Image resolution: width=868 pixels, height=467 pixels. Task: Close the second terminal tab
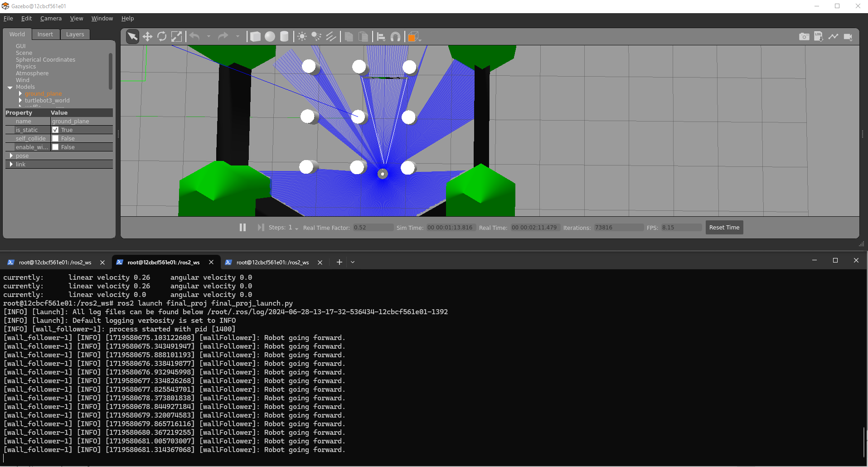tap(211, 262)
